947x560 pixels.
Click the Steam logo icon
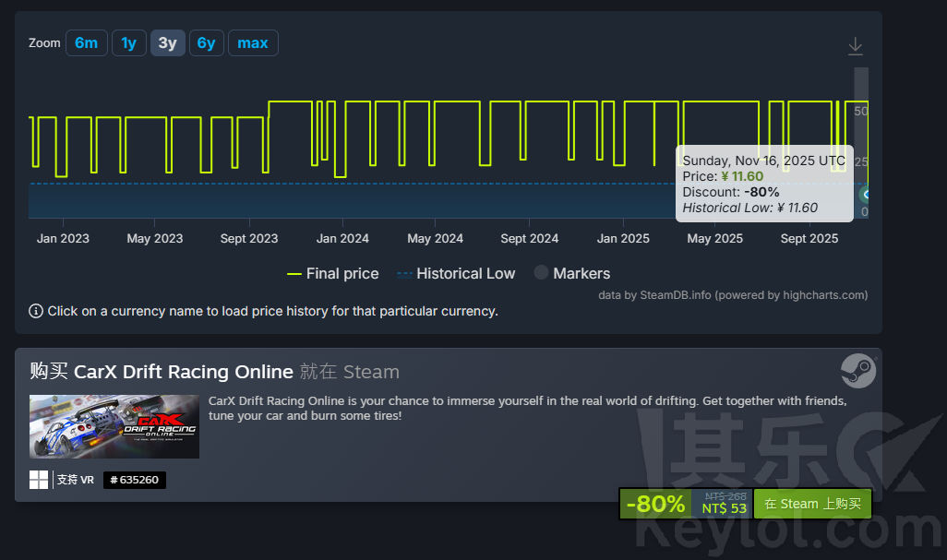(x=858, y=371)
